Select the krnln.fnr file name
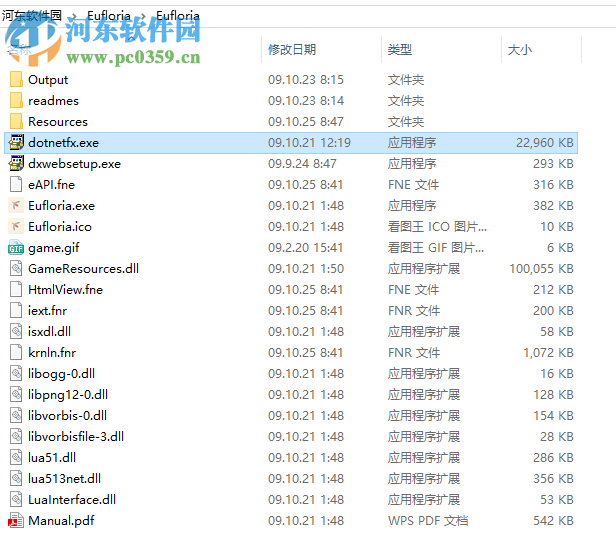 (x=52, y=353)
